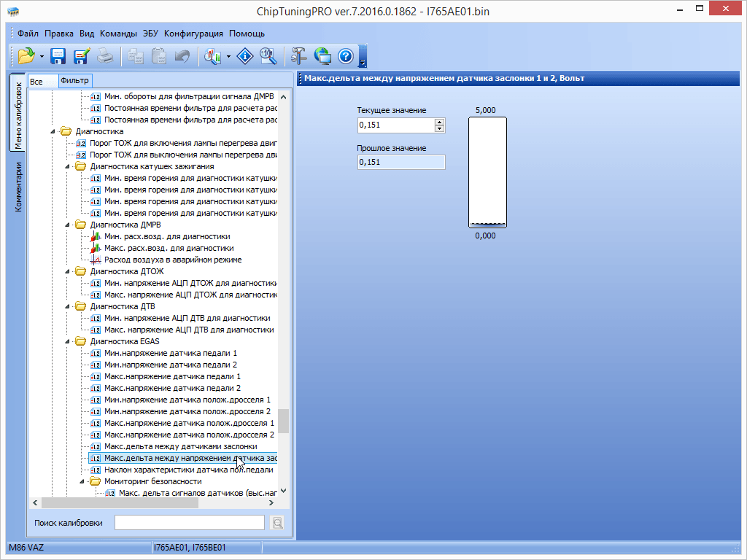Click the open file folder icon
The image size is (747, 560).
tap(26, 56)
